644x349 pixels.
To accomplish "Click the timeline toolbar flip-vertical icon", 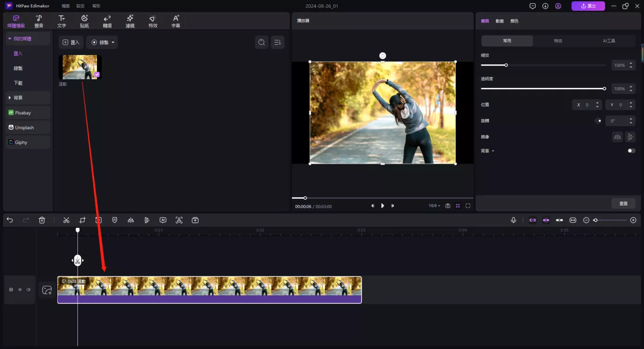I will pos(146,220).
